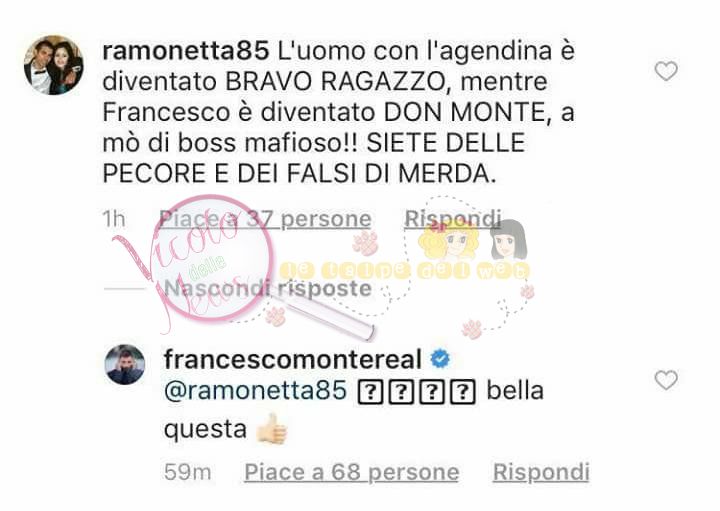The height and width of the screenshot is (511, 720).
Task: View who liked: Piace a 37 persone
Action: 265,219
